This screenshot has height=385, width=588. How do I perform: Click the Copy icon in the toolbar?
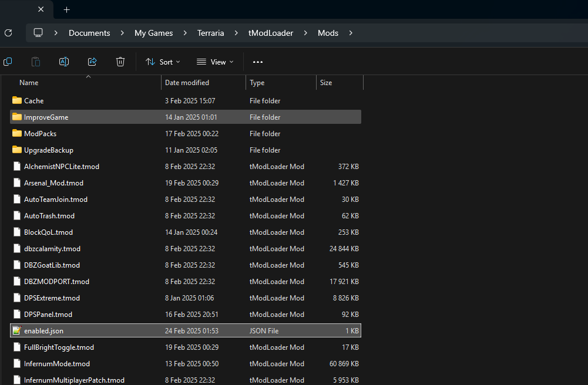point(8,62)
